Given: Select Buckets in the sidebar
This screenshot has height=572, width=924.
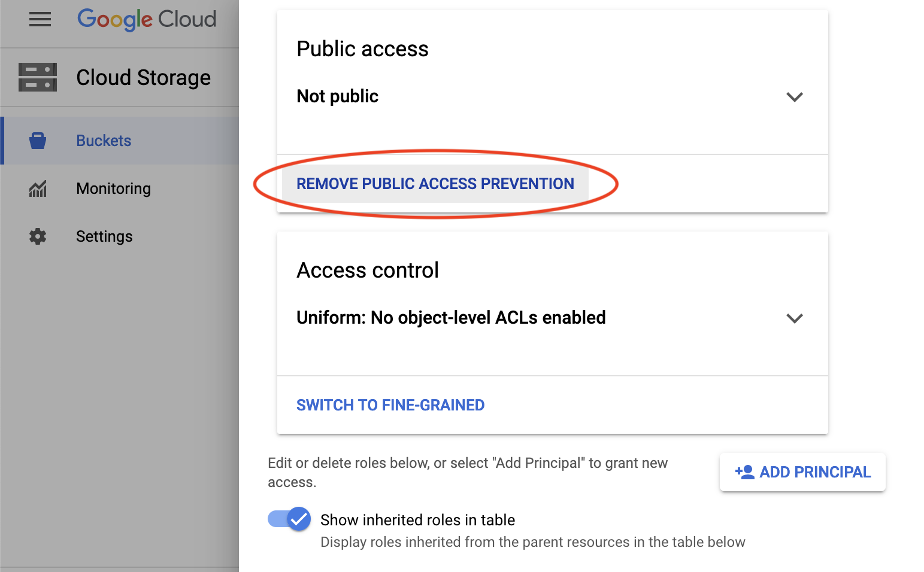Looking at the screenshot, I should 104,141.
